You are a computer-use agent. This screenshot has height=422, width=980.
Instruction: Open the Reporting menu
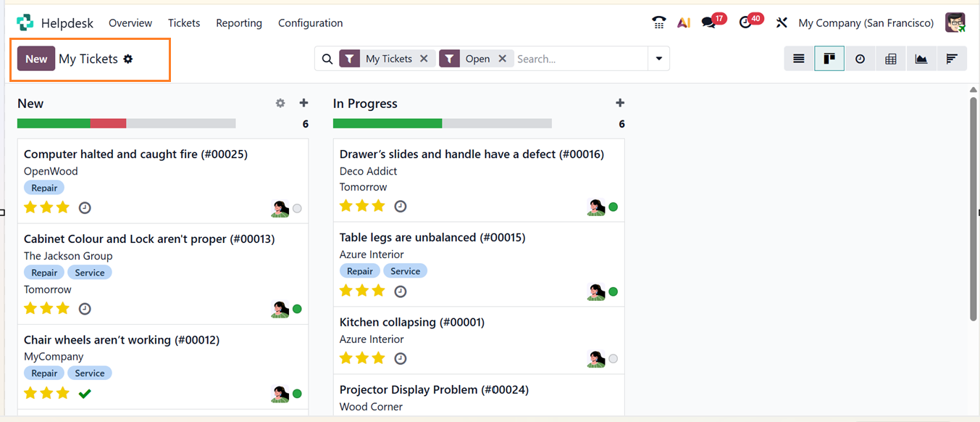click(239, 23)
